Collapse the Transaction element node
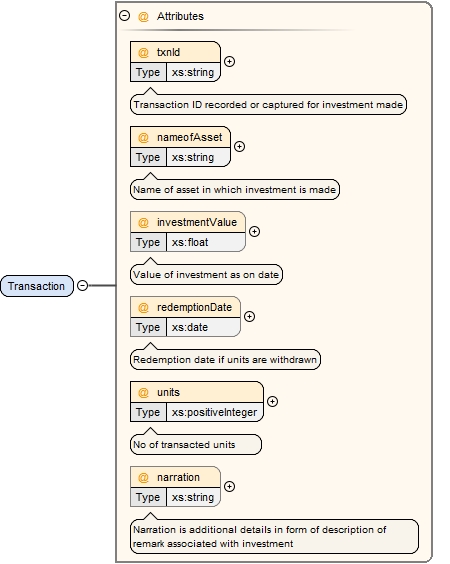Viewport: 450px width, 564px height. (83, 286)
